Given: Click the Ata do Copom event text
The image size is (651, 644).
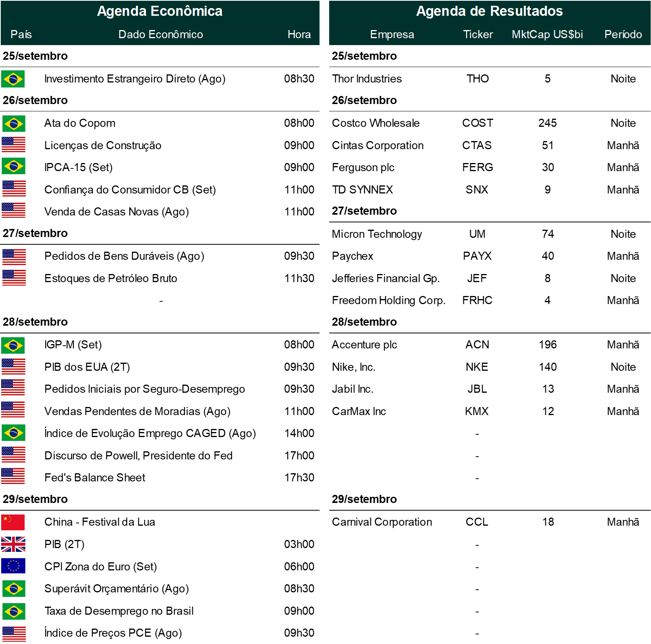Looking at the screenshot, I should pos(80,123).
